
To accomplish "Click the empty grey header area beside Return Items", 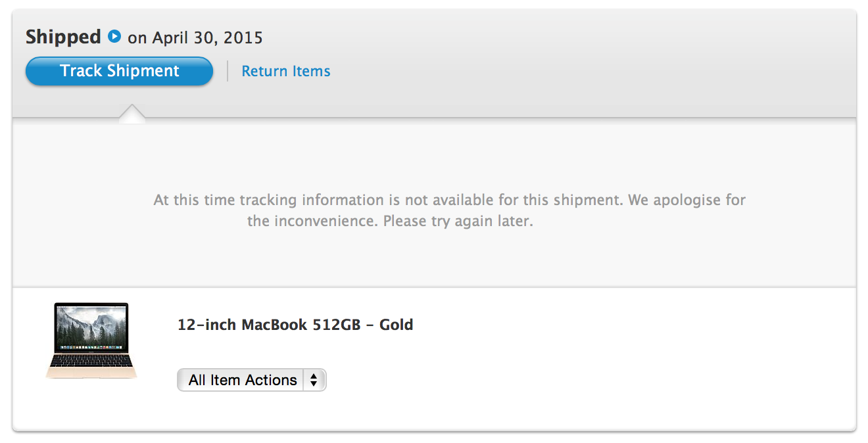I will coord(592,71).
